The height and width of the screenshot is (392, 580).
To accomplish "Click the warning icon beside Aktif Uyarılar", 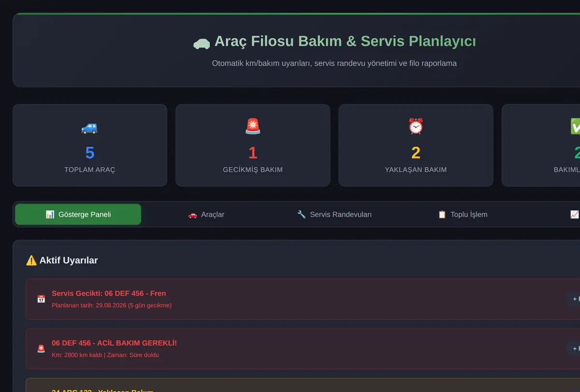I will click(31, 261).
